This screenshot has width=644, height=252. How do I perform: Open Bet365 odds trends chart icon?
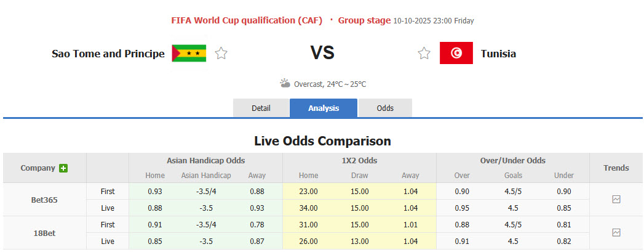(x=616, y=199)
